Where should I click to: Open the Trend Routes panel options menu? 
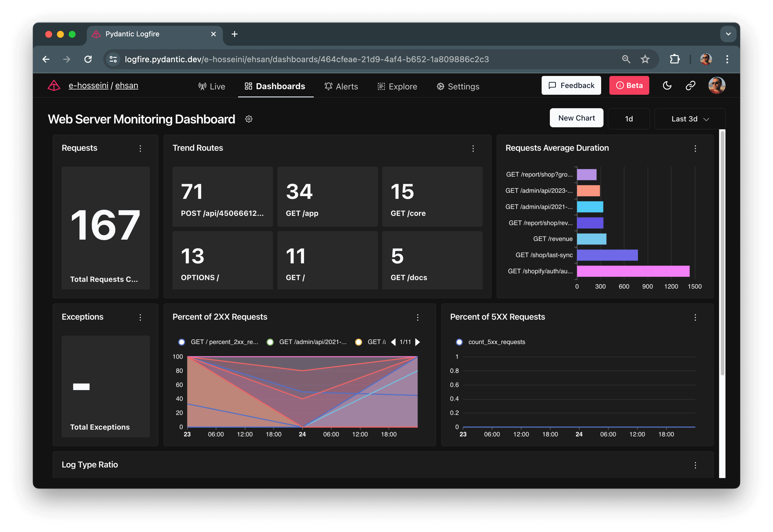tap(473, 148)
